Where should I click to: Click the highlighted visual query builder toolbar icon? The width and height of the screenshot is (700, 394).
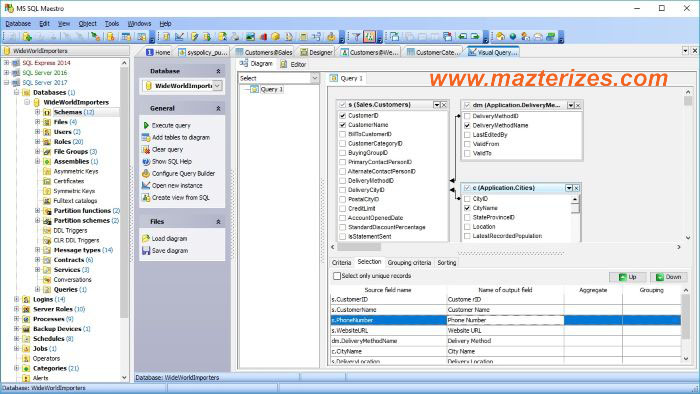point(369,37)
